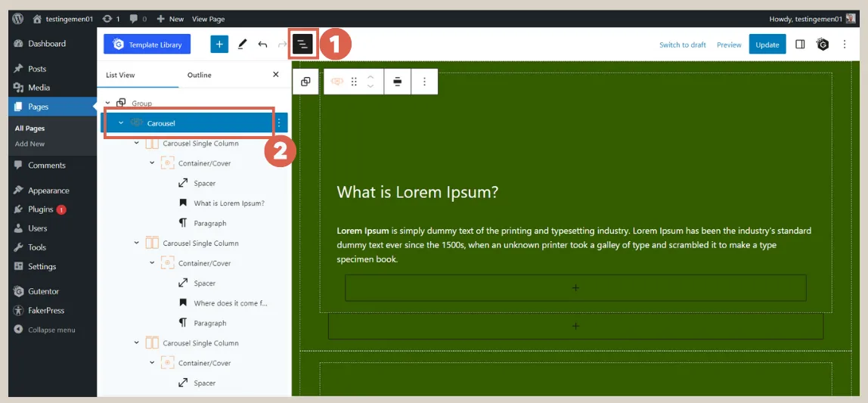Open Pages in the sidebar
The height and width of the screenshot is (403, 868).
click(x=53, y=107)
